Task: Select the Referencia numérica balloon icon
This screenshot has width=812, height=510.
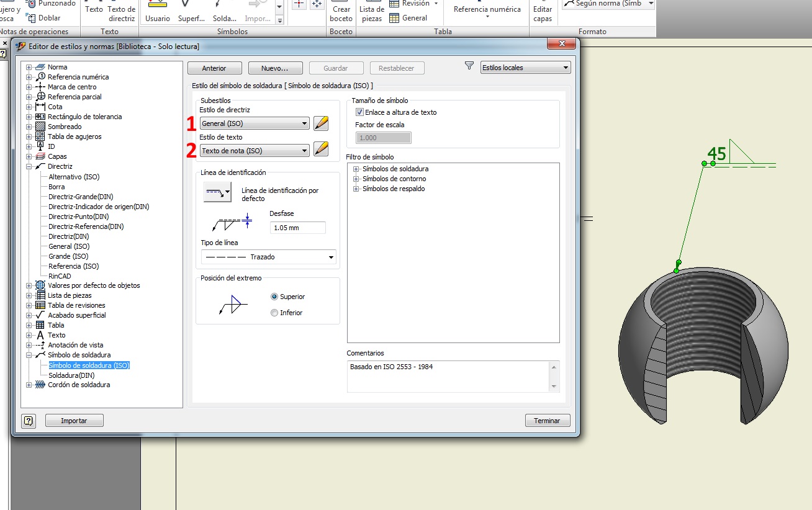Action: coord(40,77)
